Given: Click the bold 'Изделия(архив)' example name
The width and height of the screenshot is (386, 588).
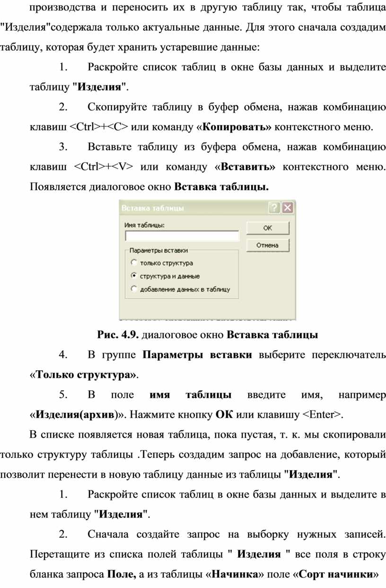Looking at the screenshot, I should click(x=75, y=415).
